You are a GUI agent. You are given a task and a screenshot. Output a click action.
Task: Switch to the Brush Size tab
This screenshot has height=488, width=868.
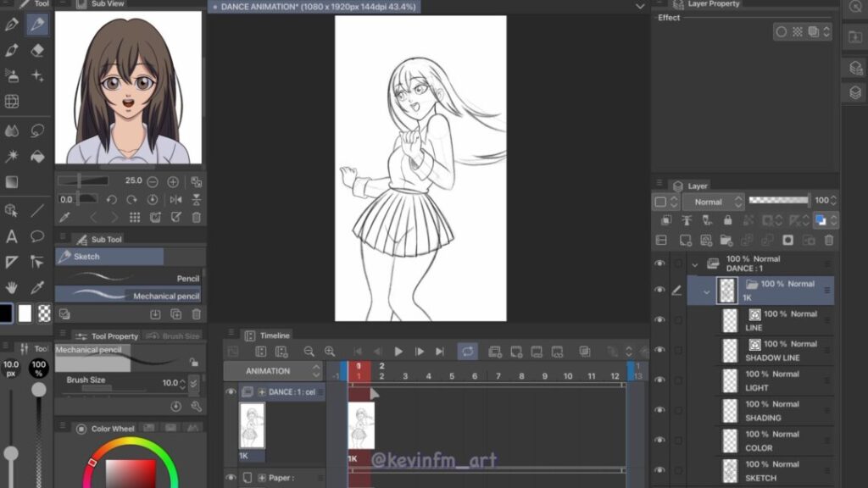pyautogui.click(x=173, y=335)
